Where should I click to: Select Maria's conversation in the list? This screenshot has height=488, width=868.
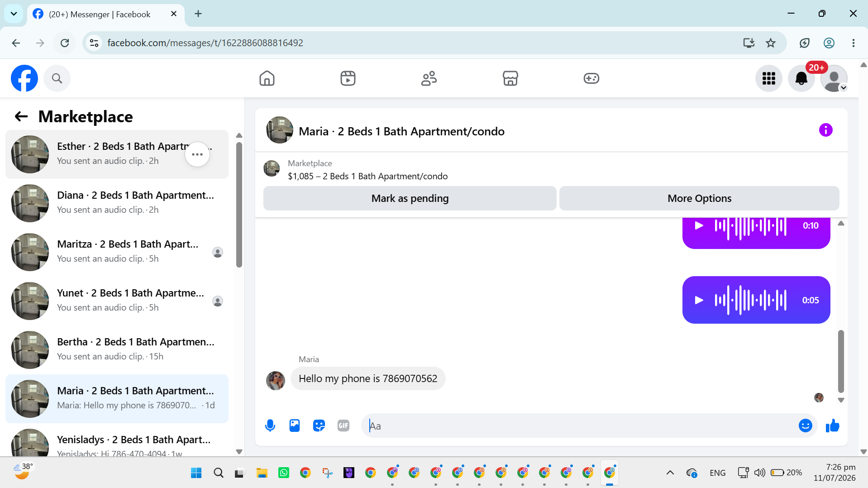coord(117,399)
